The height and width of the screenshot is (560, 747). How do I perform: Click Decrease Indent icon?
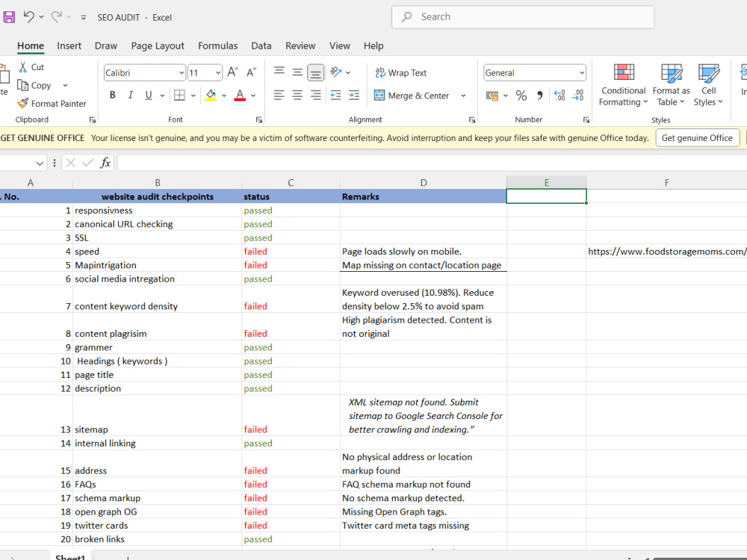336,96
